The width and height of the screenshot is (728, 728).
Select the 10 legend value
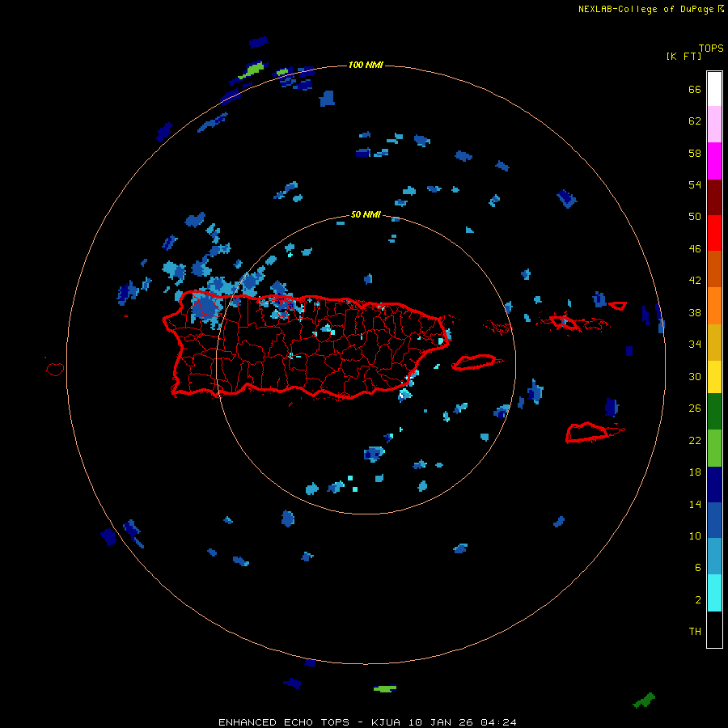click(695, 535)
